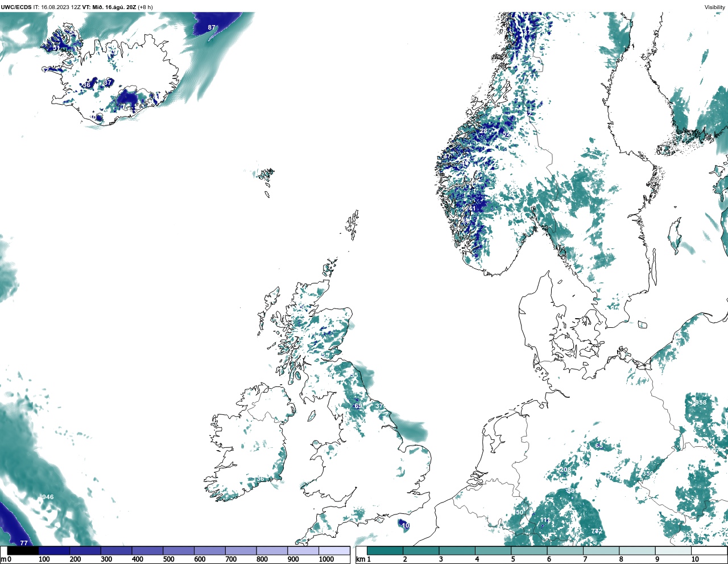Click the "37" value on England's east coast
728x564 pixels.
tap(379, 406)
